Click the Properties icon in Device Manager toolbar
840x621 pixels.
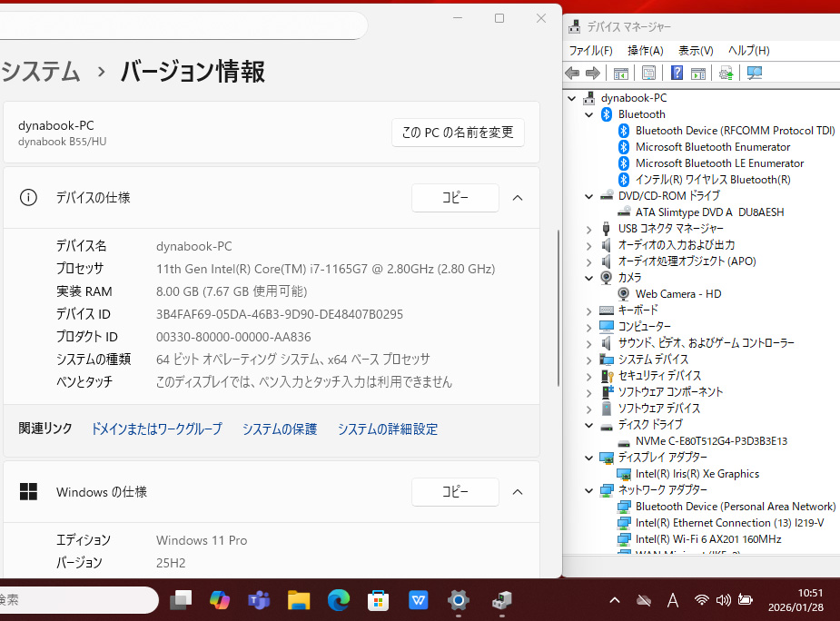point(648,74)
